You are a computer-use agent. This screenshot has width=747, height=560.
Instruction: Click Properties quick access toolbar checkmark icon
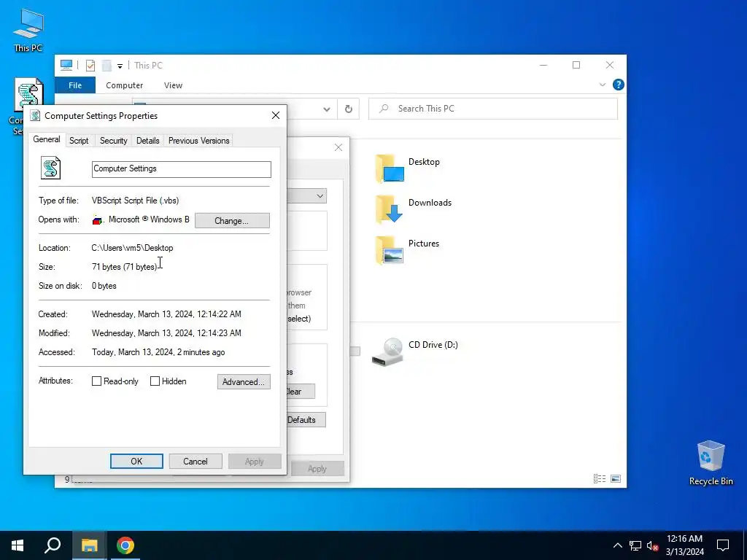pyautogui.click(x=90, y=65)
